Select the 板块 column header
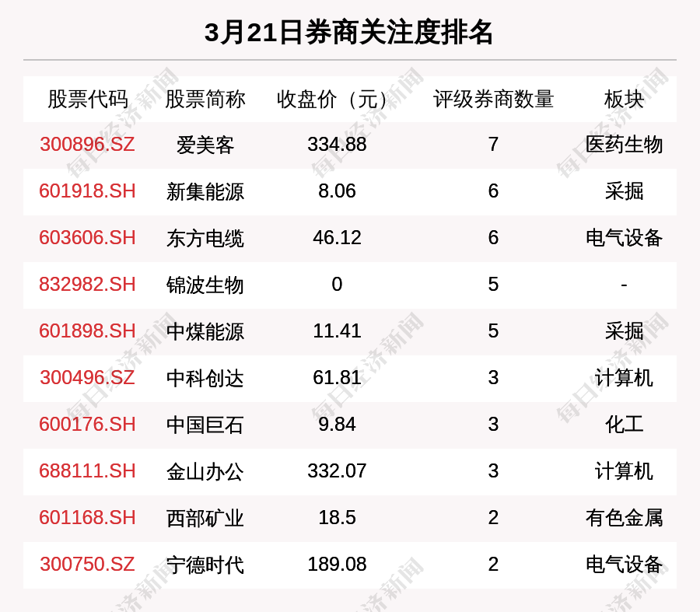The width and height of the screenshot is (700, 612). click(x=624, y=99)
